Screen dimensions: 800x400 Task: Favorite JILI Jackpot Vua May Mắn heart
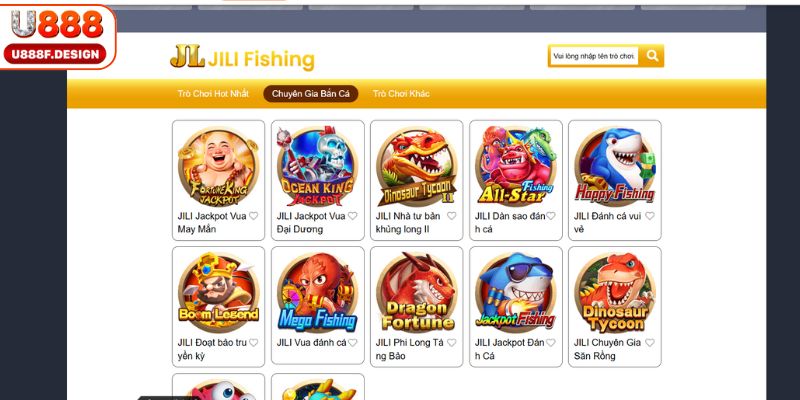point(254,216)
